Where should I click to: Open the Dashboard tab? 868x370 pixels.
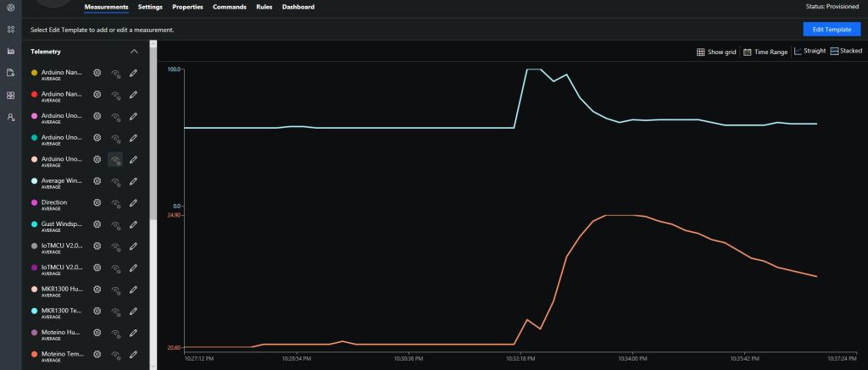tap(298, 7)
